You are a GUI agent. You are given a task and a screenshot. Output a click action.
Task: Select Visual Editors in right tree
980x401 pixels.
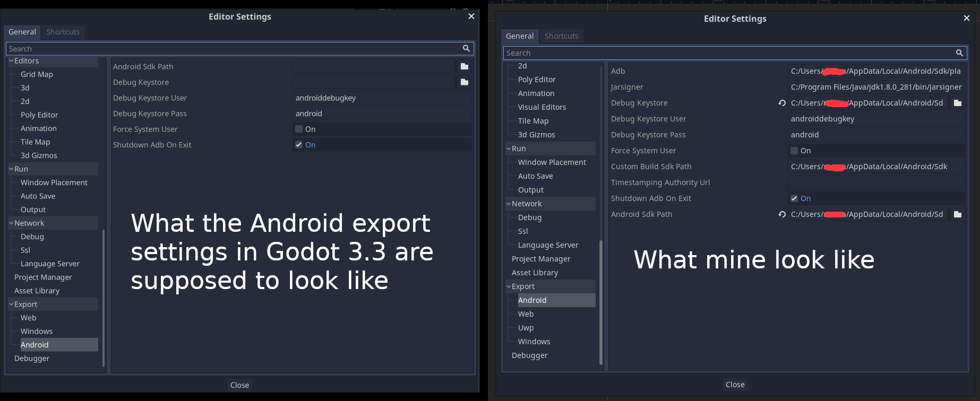[542, 107]
